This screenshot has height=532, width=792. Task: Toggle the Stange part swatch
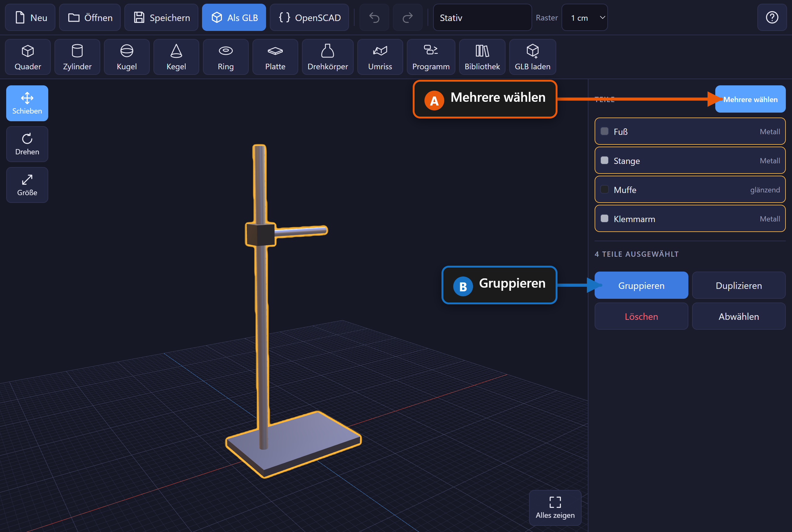[604, 161]
